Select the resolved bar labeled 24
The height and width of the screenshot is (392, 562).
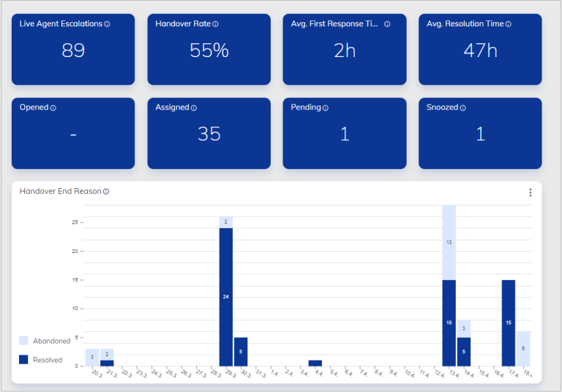click(x=226, y=297)
